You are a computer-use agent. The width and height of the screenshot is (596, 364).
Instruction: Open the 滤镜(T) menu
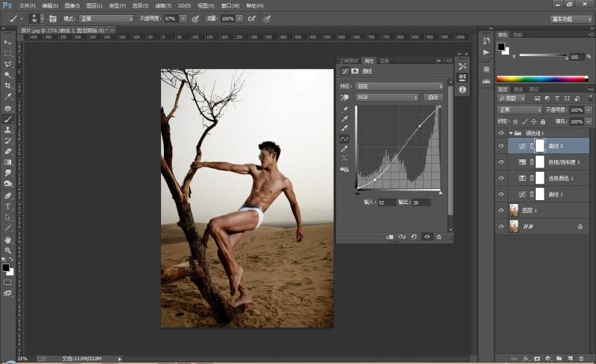coord(163,6)
